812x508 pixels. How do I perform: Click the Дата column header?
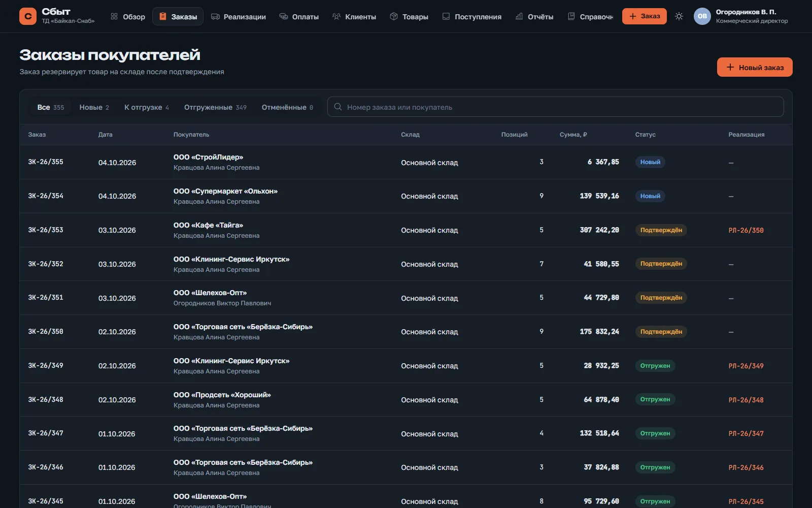click(x=106, y=135)
